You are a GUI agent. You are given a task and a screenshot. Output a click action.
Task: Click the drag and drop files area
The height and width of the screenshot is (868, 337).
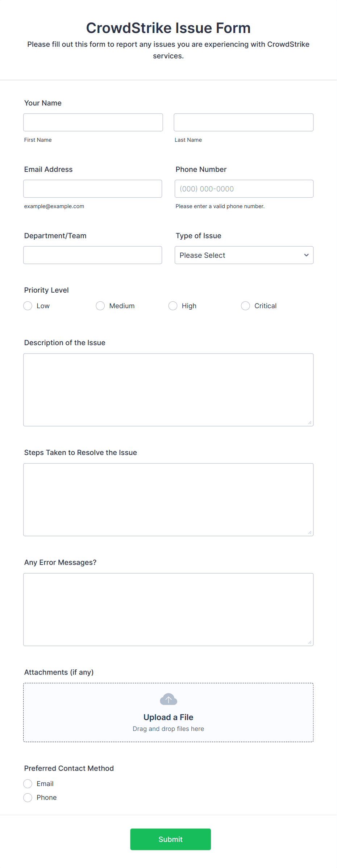168,728
